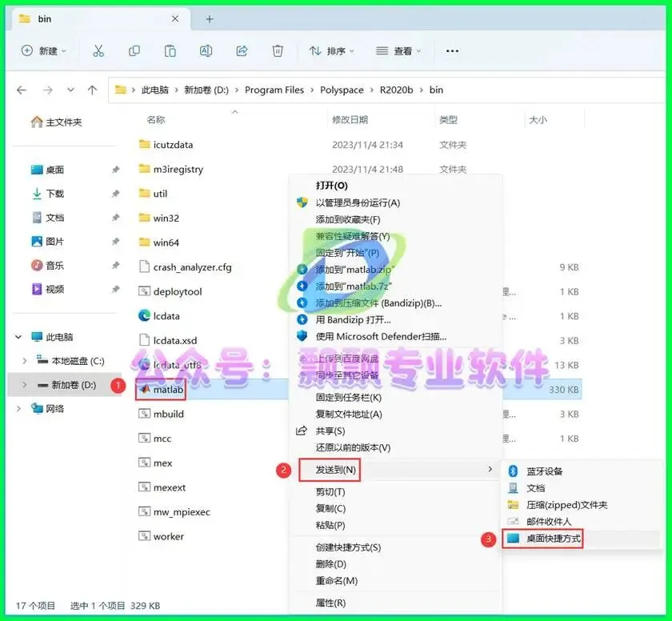
Task: Select the mw_mpiexec file row
Action: coord(174,511)
